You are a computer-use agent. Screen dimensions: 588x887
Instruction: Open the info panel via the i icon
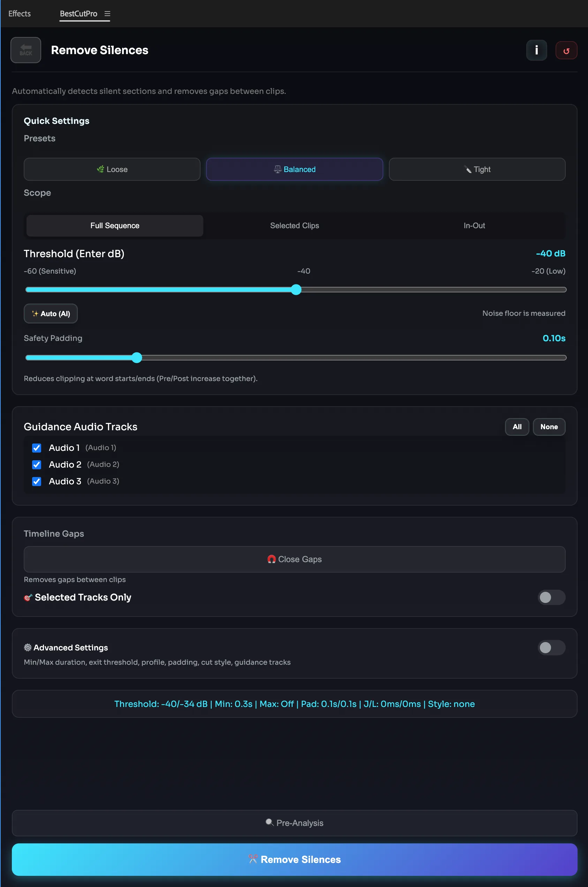tap(536, 50)
